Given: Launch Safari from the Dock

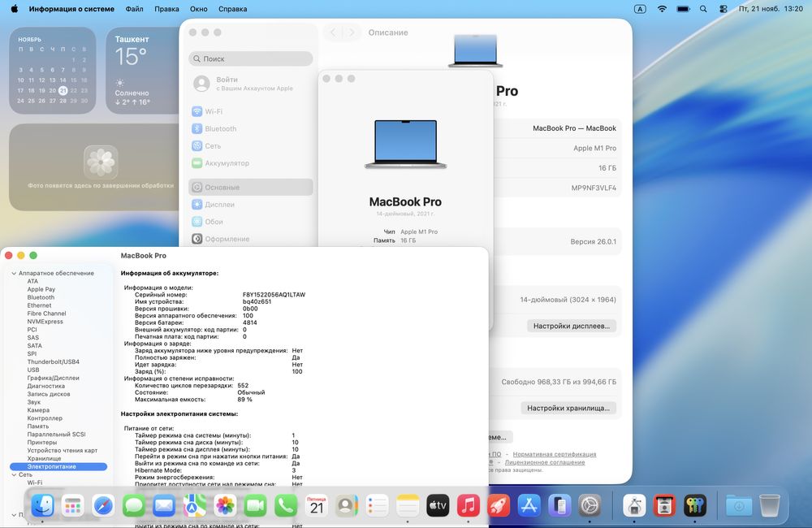Looking at the screenshot, I should 104,505.
